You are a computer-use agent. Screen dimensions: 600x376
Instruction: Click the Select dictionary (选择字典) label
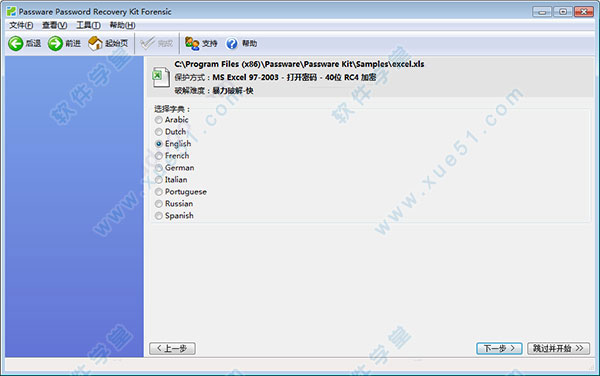coord(172,109)
